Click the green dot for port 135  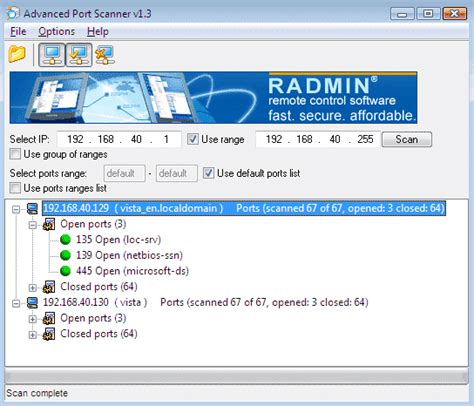click(65, 239)
